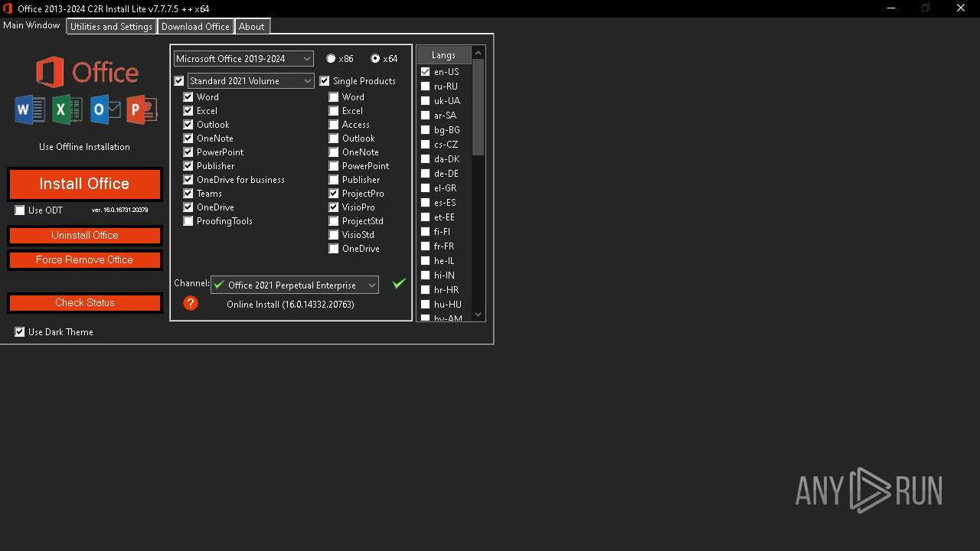The image size is (980, 551).
Task: Click the green checkmark beside the channel dropdown
Action: (399, 284)
